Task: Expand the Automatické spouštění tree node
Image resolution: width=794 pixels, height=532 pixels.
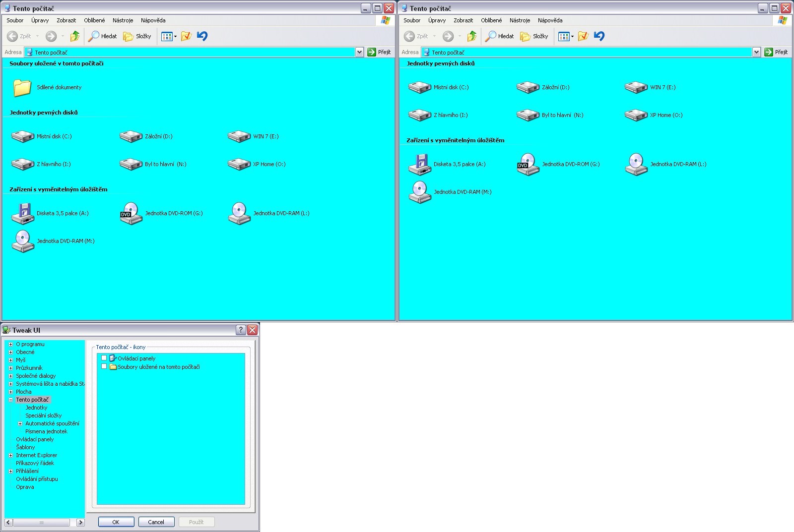Action: point(20,423)
